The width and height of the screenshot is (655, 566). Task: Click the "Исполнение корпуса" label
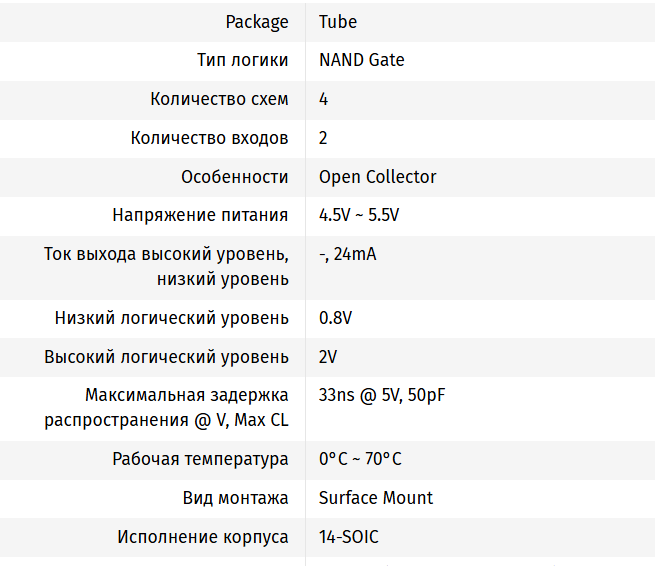pos(203,537)
